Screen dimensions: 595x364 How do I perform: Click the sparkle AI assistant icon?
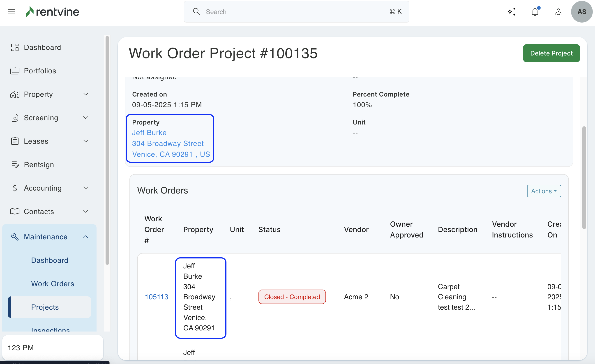point(512,12)
